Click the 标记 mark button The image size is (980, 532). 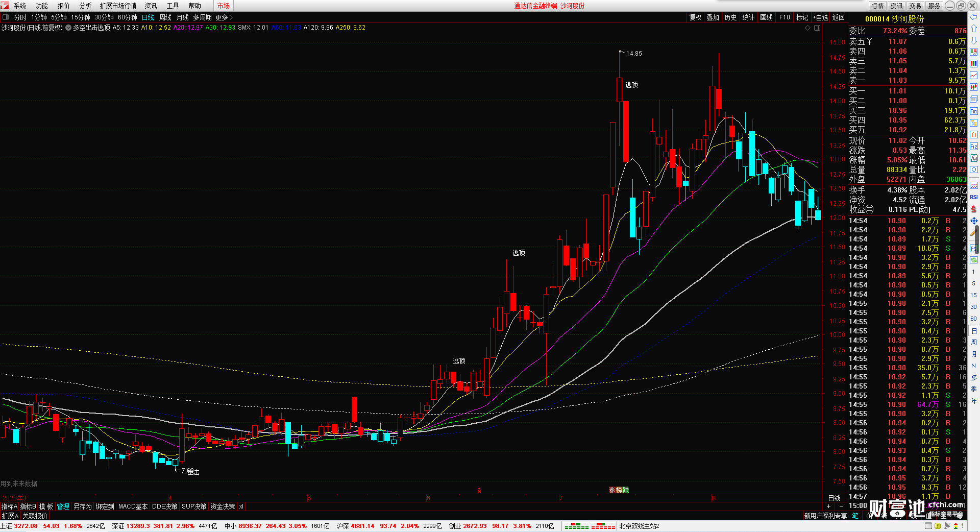pos(802,17)
